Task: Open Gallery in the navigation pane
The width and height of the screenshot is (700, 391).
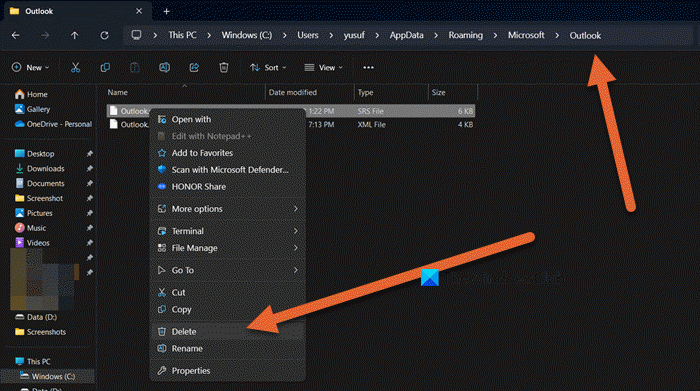Action: [x=32, y=109]
